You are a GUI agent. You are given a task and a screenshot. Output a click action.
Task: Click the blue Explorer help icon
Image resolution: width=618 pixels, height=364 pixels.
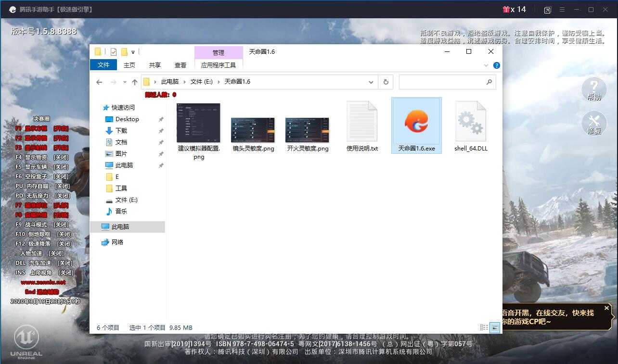pos(496,65)
